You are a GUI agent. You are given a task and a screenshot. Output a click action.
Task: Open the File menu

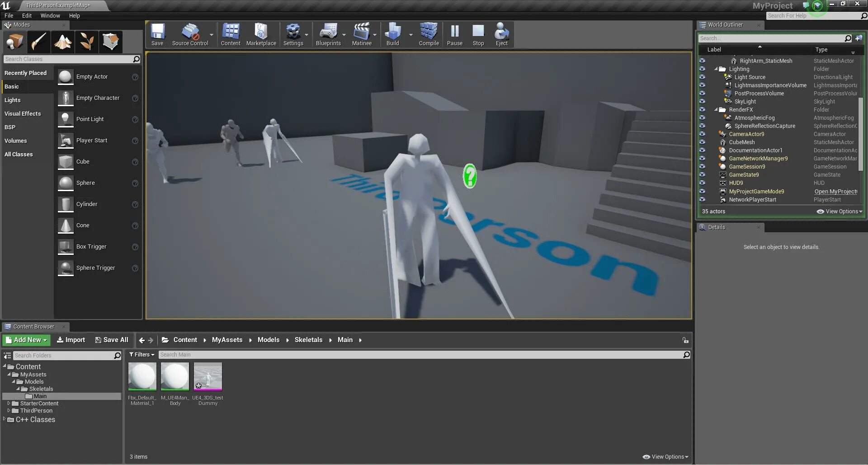9,16
